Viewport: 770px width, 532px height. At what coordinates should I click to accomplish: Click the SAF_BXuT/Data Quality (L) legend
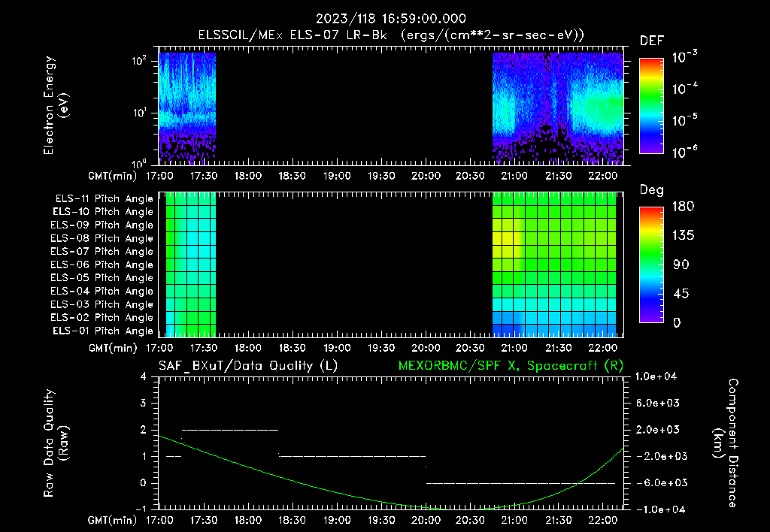(248, 366)
